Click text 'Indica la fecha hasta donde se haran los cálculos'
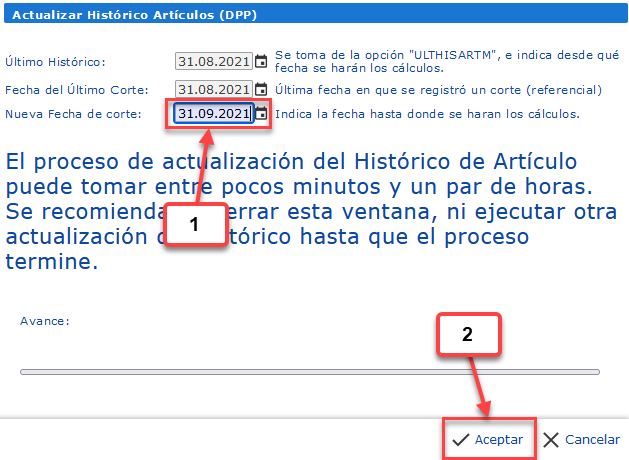This screenshot has height=460, width=629. click(427, 114)
